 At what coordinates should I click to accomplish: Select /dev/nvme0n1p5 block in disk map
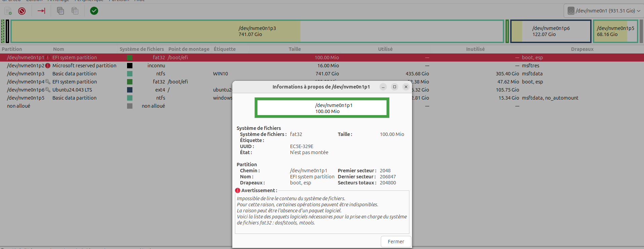(x=615, y=31)
